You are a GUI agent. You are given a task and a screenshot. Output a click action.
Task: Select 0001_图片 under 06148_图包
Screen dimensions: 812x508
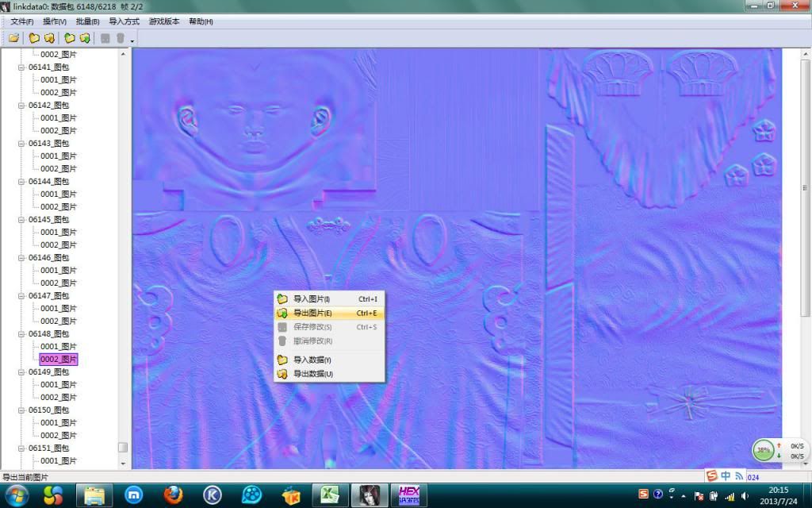click(59, 347)
